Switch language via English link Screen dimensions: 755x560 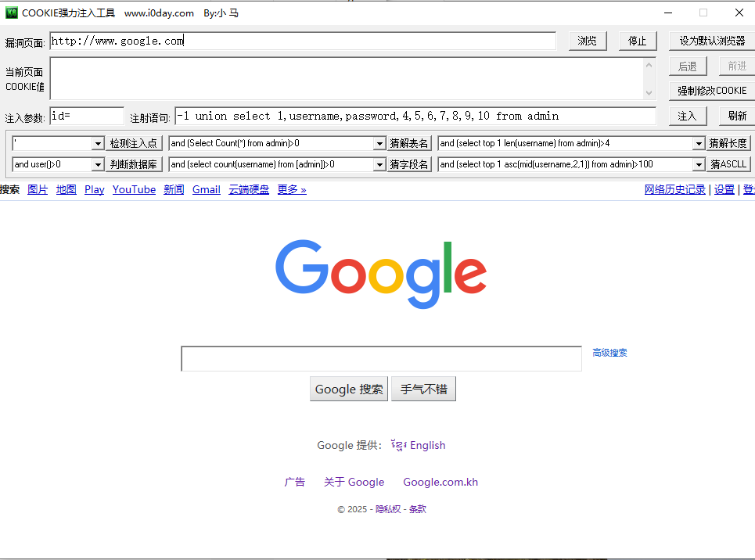(x=428, y=445)
